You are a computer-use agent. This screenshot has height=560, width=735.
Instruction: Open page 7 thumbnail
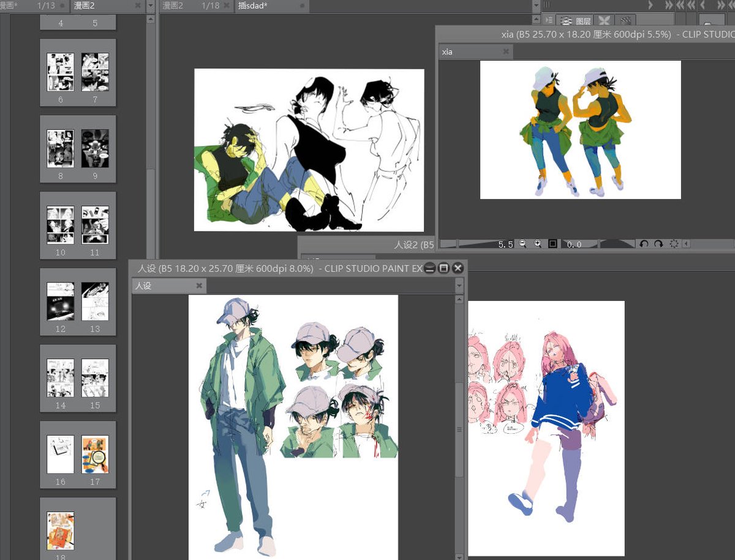(95, 72)
